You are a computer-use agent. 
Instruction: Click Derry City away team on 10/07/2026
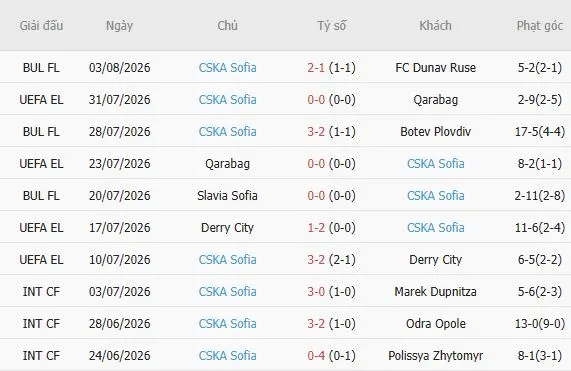[x=436, y=260]
